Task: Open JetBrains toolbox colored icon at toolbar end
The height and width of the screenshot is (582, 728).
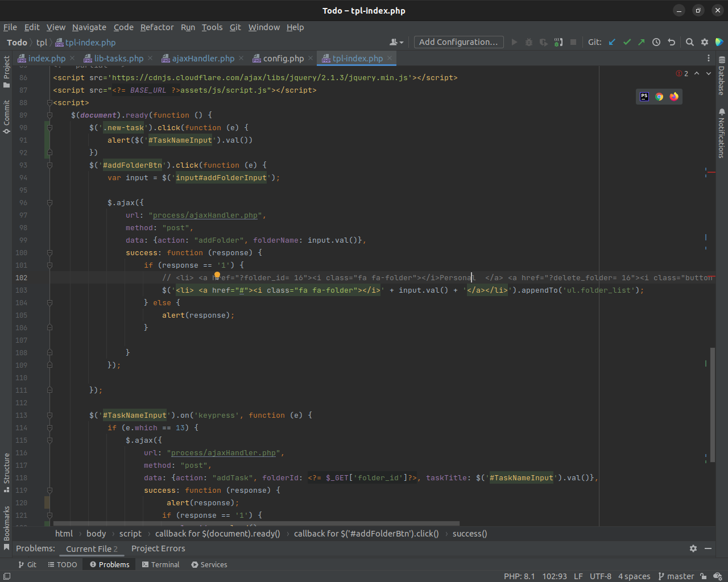Action: coord(719,42)
